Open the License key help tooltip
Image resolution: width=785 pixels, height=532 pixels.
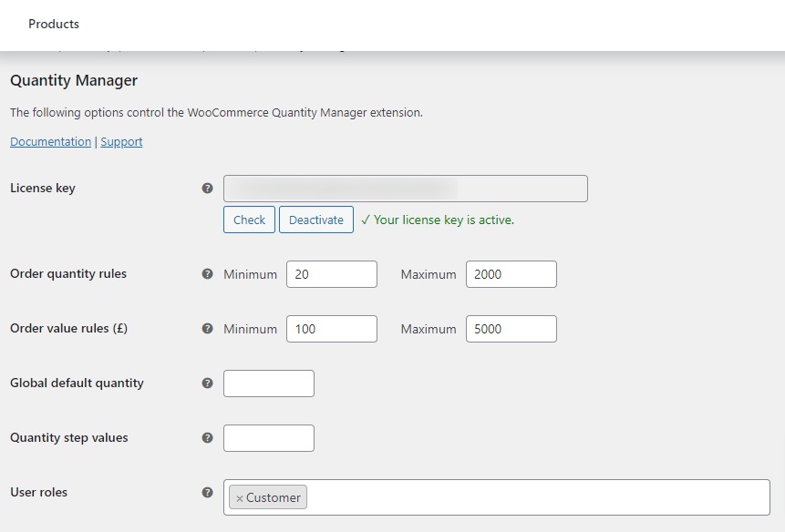click(x=208, y=188)
